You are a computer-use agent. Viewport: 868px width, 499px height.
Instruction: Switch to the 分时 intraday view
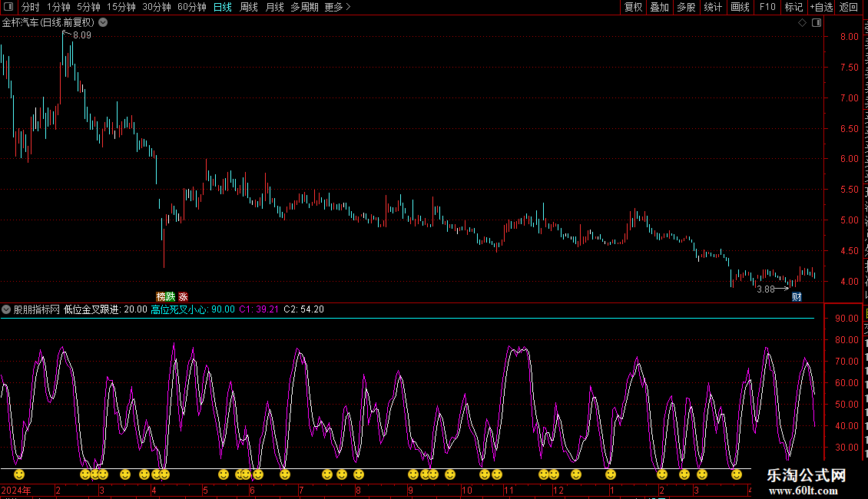[31, 7]
